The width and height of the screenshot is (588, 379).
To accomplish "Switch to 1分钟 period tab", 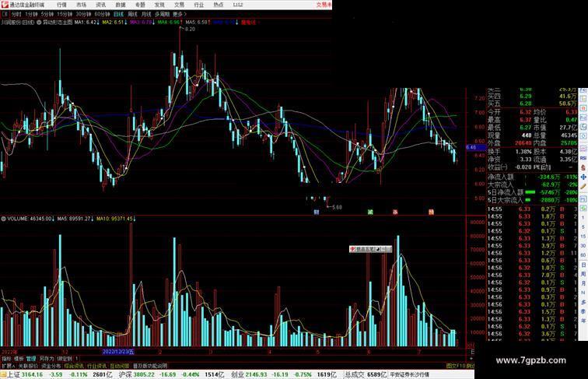I will click(31, 14).
